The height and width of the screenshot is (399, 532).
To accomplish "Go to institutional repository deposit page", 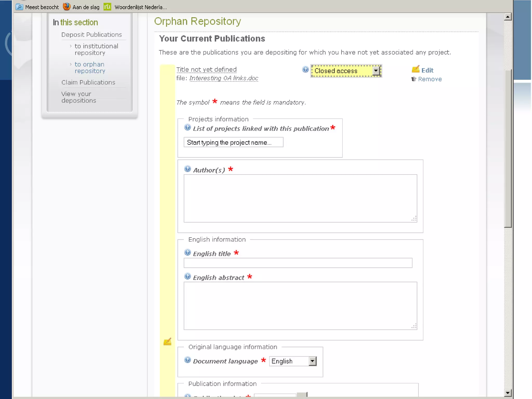I will pos(96,49).
